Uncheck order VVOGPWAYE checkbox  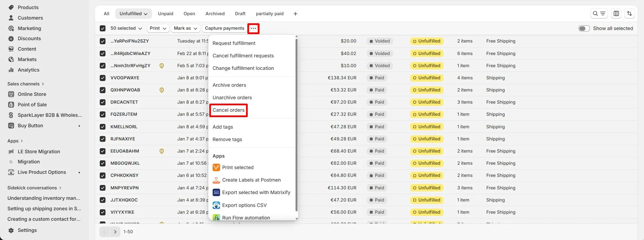[102, 78]
